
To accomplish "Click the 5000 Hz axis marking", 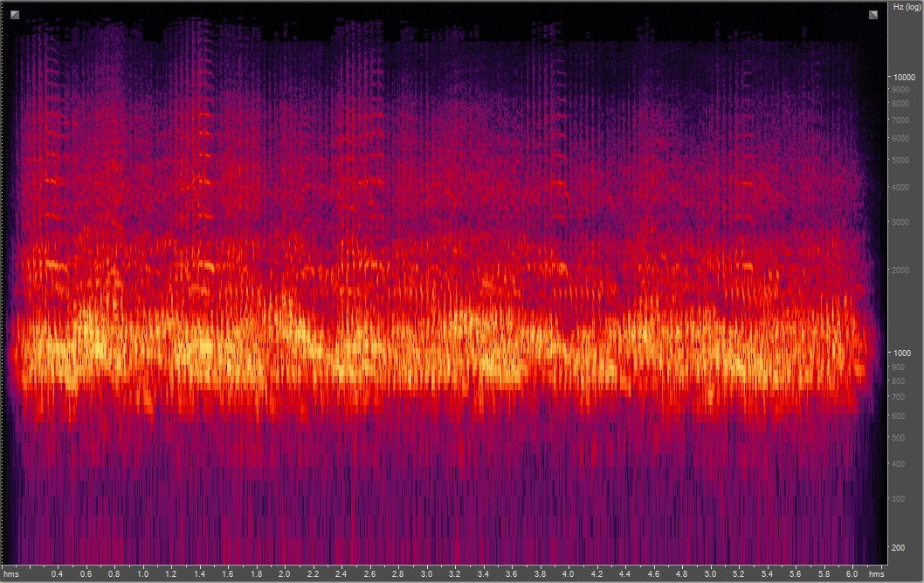I will pyautogui.click(x=901, y=159).
